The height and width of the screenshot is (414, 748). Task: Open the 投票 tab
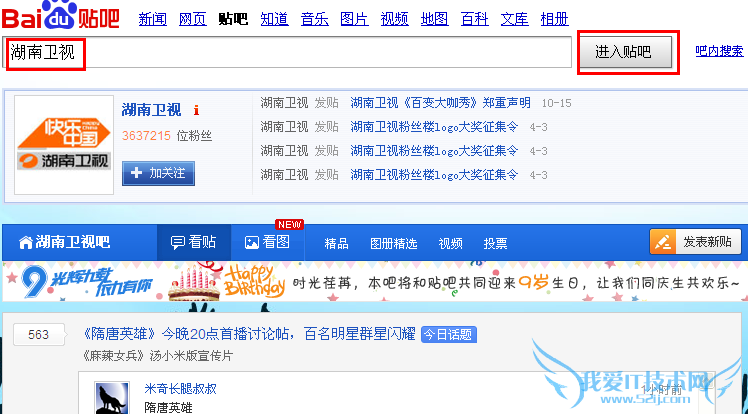[495, 244]
